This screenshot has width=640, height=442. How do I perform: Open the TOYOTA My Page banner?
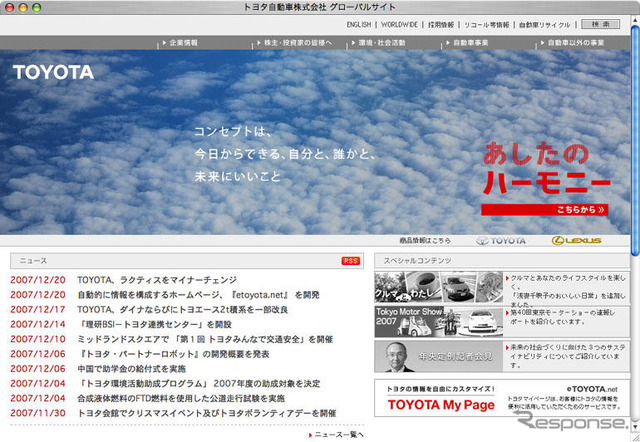pos(502,398)
